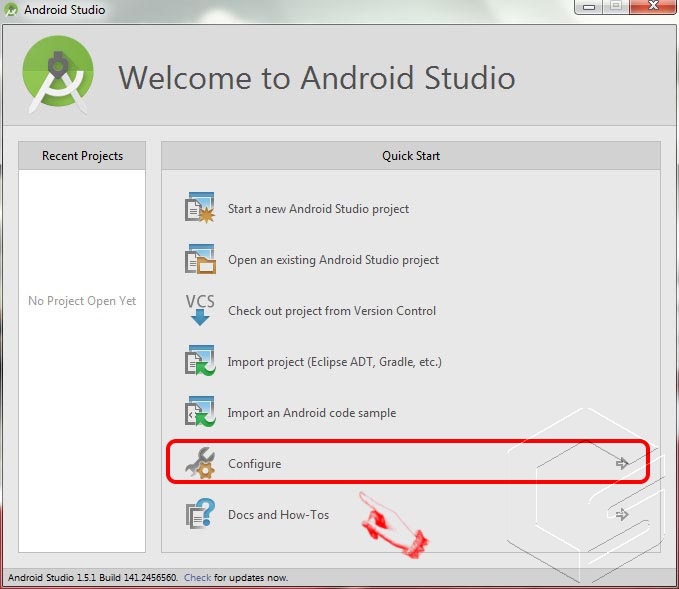Expand the Configure submenu arrow
Image resolution: width=679 pixels, height=589 pixels.
622,463
